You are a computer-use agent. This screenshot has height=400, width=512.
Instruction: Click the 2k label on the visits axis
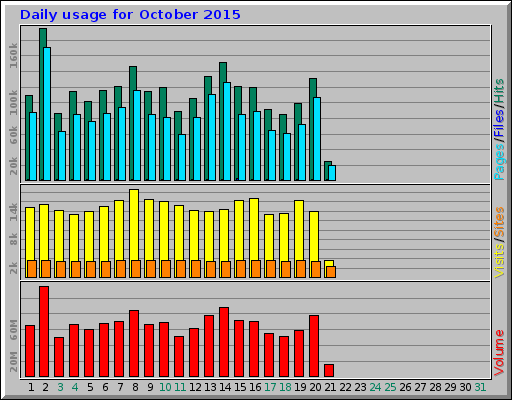coord(13,268)
